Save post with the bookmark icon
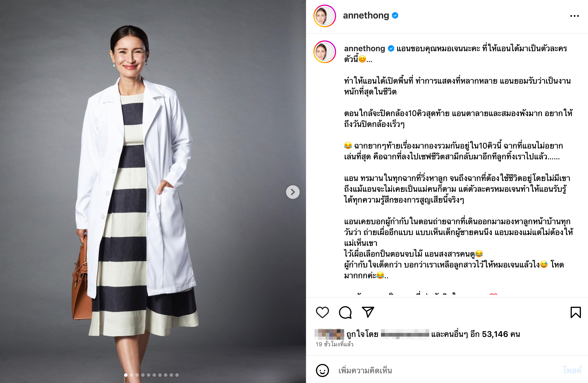The width and height of the screenshot is (588, 383). tap(575, 312)
